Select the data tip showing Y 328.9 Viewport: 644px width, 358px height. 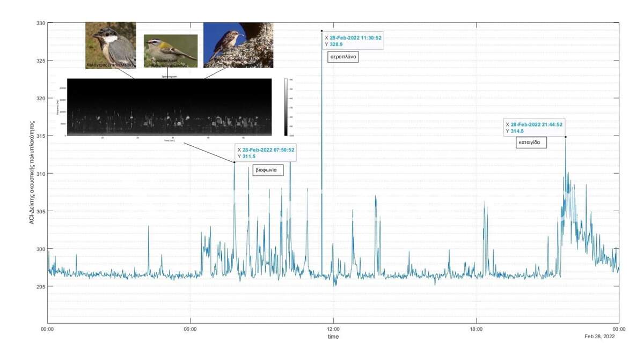353,41
